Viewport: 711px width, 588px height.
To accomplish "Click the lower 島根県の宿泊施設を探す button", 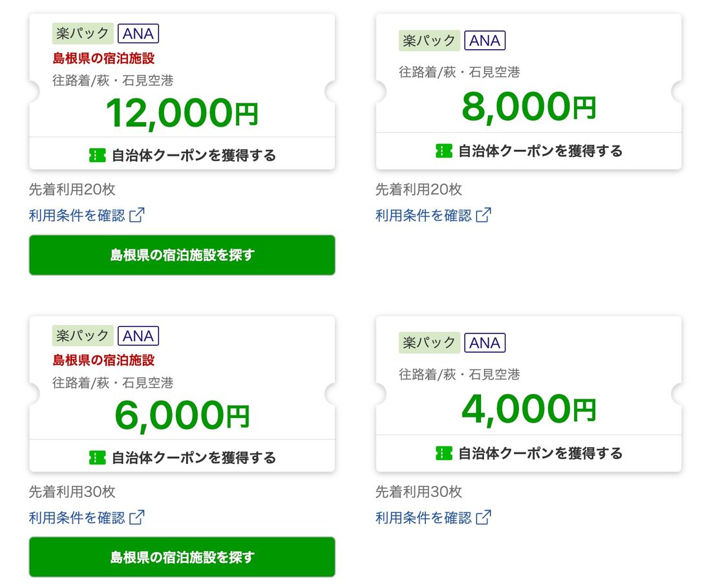I will click(x=182, y=557).
